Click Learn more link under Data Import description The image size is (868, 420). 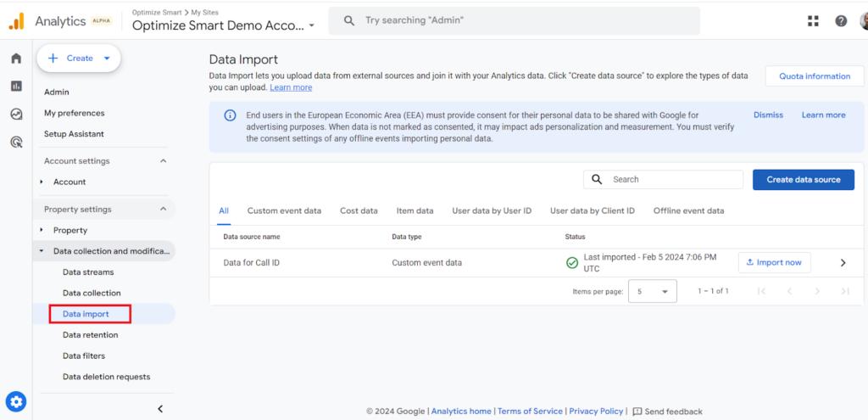pos(292,87)
